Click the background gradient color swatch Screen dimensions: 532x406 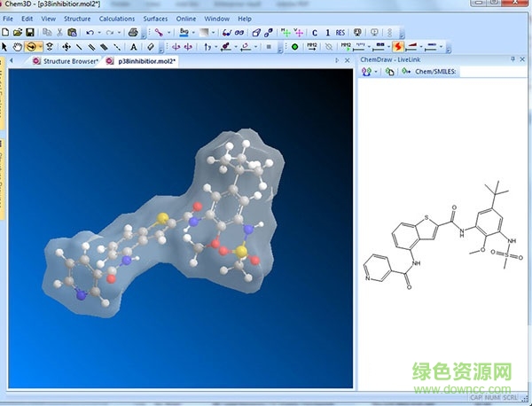(204, 32)
